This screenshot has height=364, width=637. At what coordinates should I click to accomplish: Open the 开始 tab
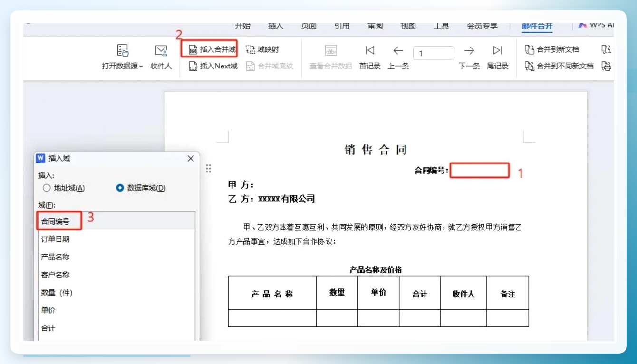point(242,26)
